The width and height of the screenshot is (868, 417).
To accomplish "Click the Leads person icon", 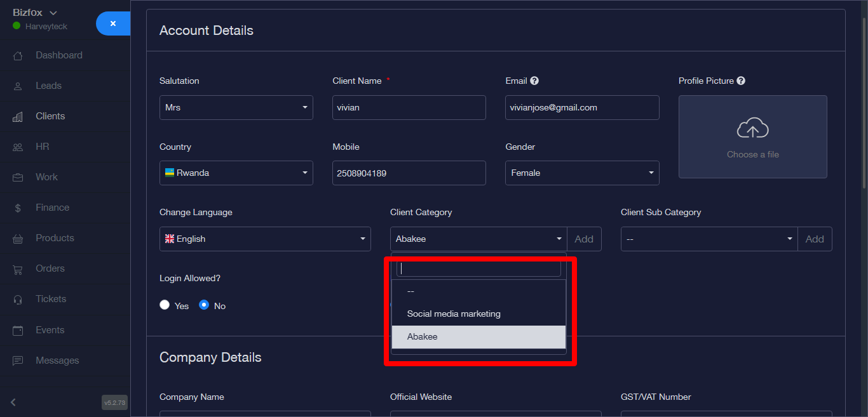I will tap(18, 86).
